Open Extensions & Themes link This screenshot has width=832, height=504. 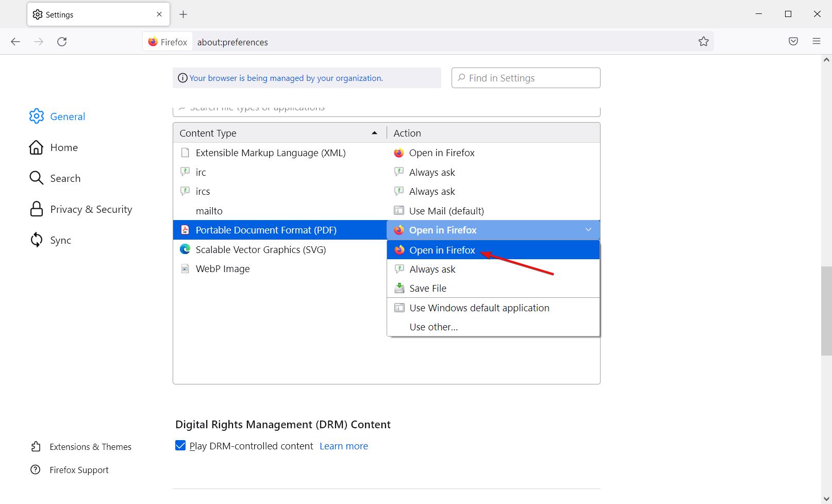click(x=81, y=447)
